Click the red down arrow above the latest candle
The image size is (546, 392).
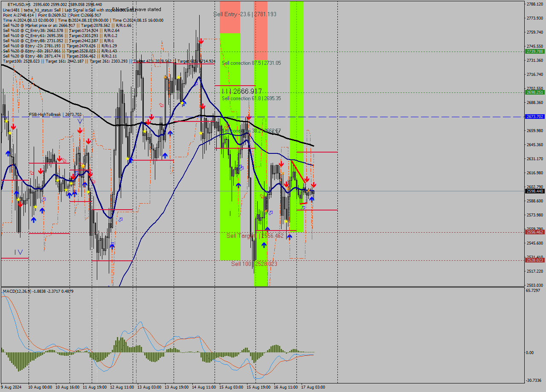click(314, 185)
